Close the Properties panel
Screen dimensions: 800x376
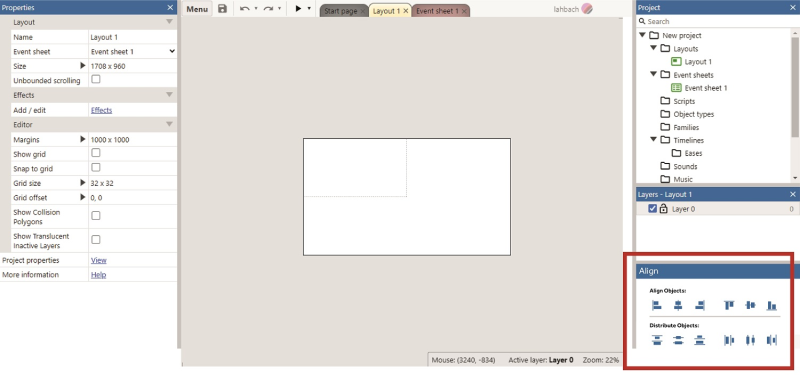click(x=170, y=7)
